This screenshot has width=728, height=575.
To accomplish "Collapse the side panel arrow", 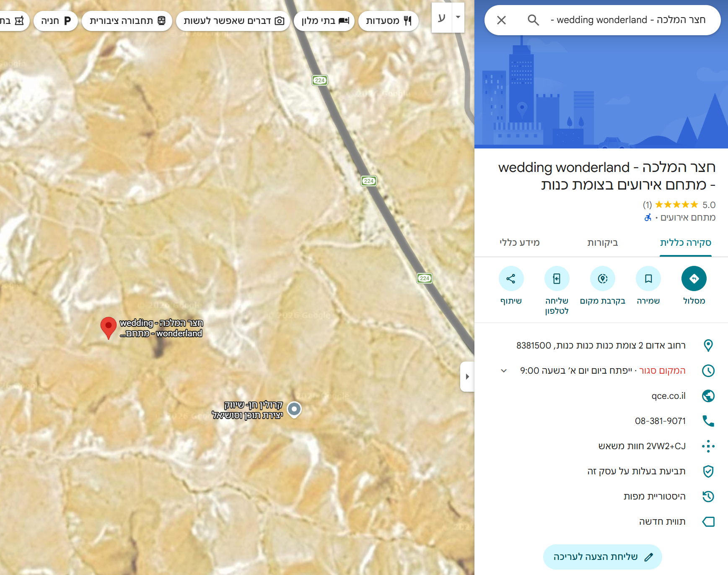I will (x=467, y=377).
